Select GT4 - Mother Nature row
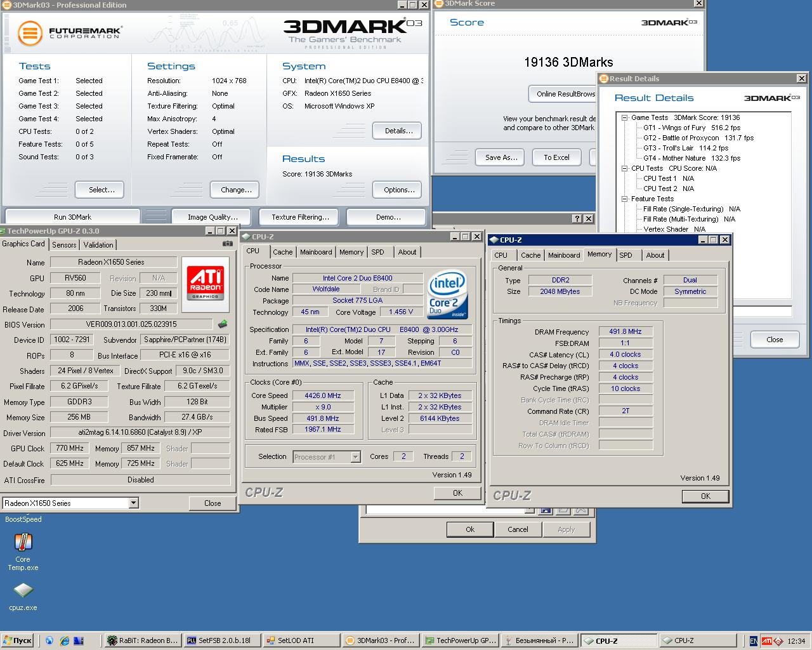The height and width of the screenshot is (650, 812). (691, 158)
